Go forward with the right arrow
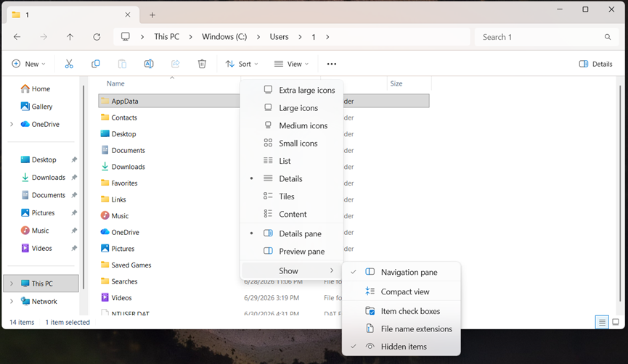Viewport: 628px width, 364px height. (44, 37)
